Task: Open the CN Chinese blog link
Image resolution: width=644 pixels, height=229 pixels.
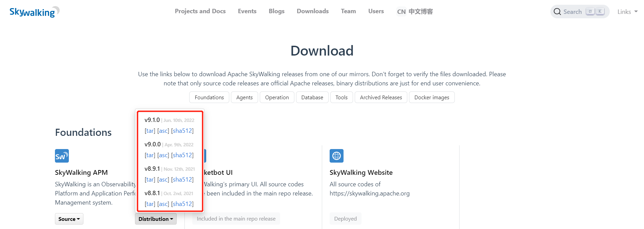Action: pos(415,12)
